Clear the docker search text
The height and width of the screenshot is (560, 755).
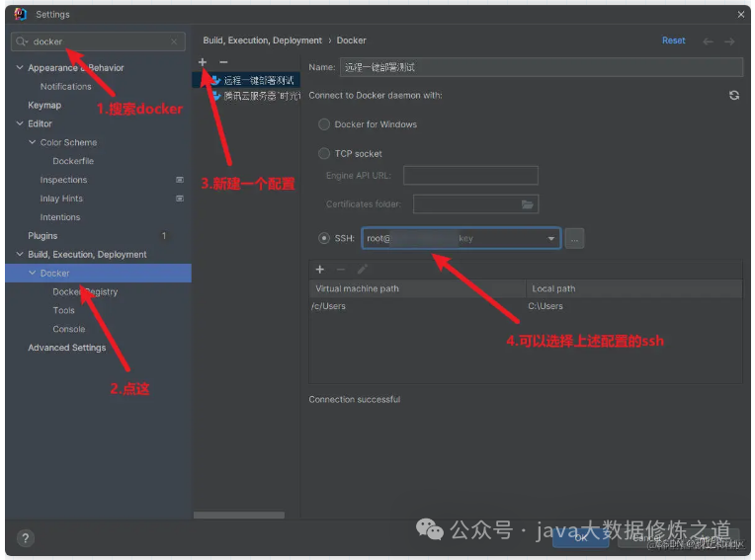[x=174, y=41]
